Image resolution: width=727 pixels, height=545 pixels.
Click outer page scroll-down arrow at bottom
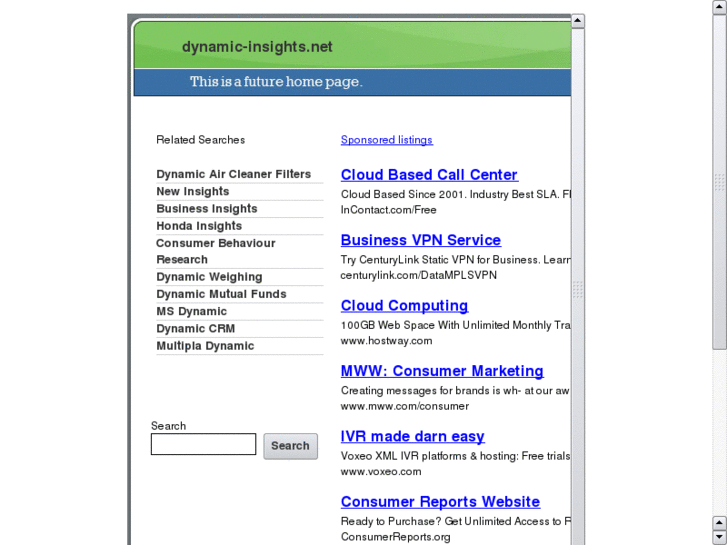pyautogui.click(x=720, y=538)
